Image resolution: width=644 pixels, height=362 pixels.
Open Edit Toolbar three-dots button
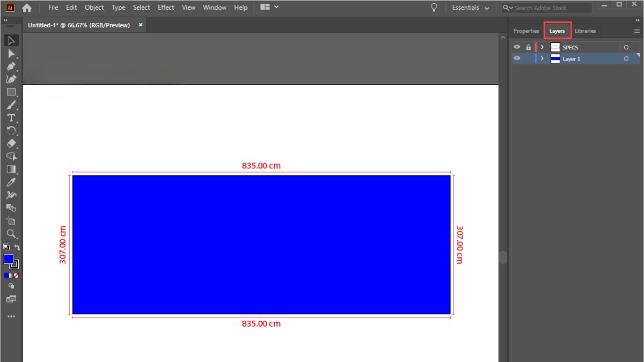[x=11, y=316]
